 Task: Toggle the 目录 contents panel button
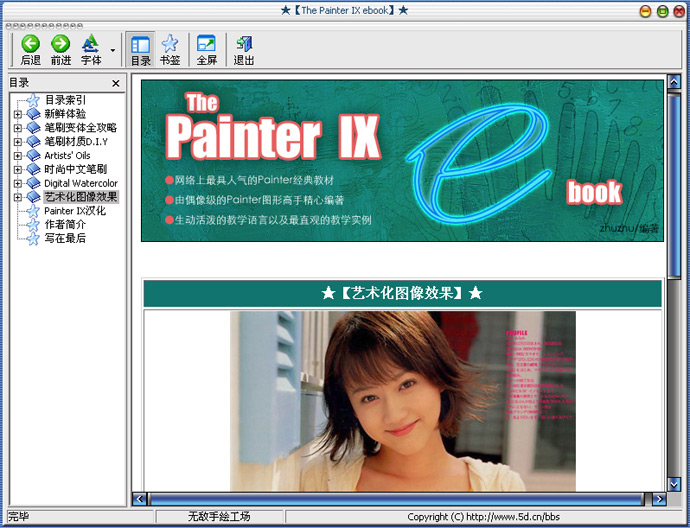coord(140,50)
